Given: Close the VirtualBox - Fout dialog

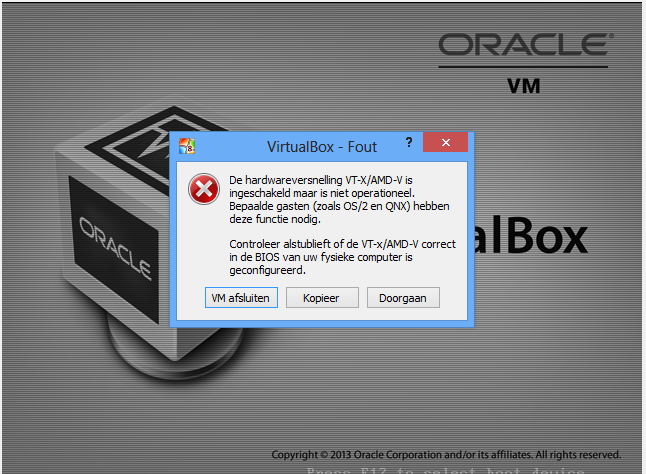Looking at the screenshot, I should click(x=445, y=142).
